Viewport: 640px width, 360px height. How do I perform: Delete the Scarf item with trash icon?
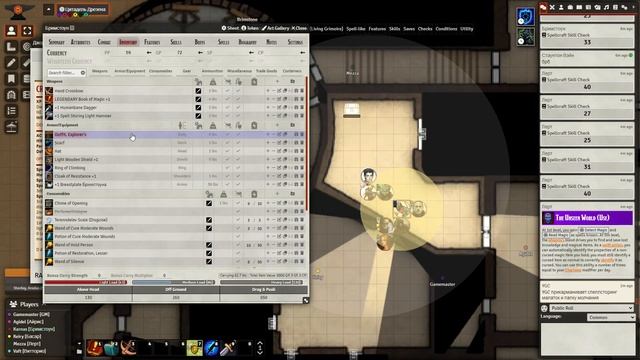pos(302,143)
